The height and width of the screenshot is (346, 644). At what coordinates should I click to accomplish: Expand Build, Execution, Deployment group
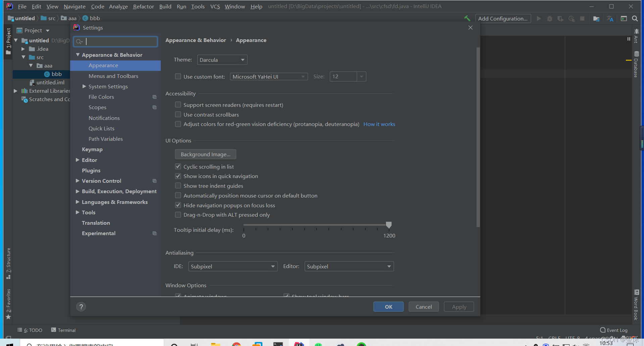pyautogui.click(x=78, y=191)
